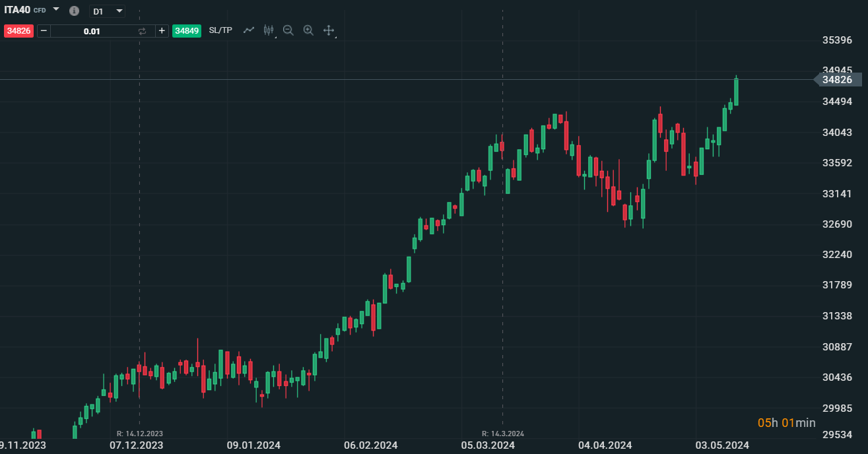Expand the ITA40 symbol dropdown arrow

[x=56, y=10]
